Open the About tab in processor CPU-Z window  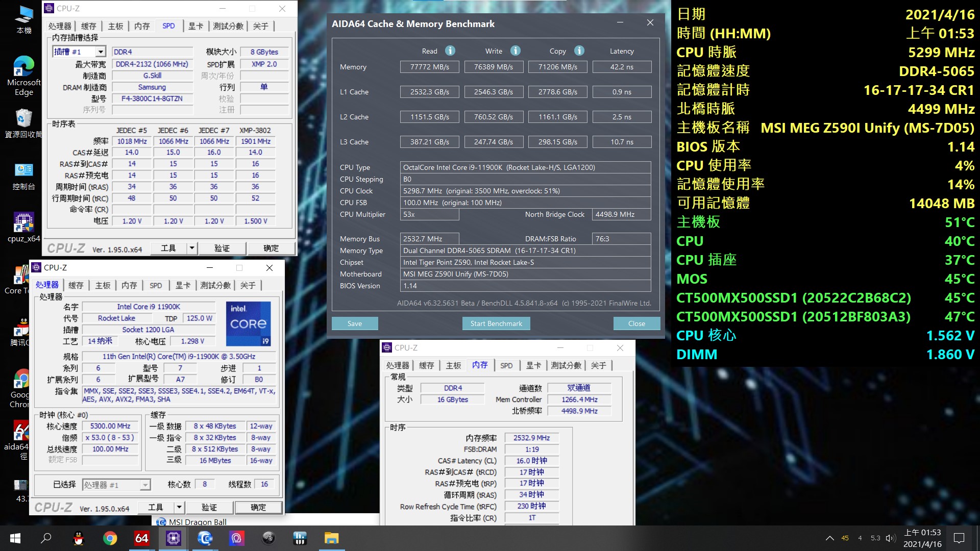point(248,285)
